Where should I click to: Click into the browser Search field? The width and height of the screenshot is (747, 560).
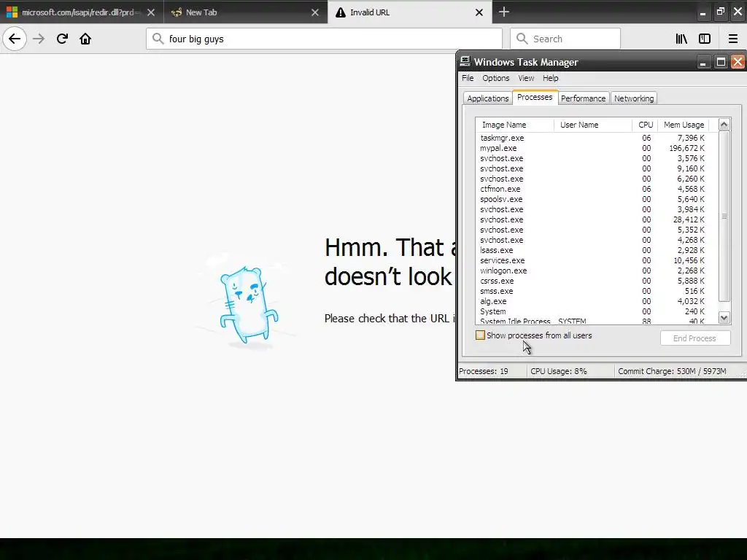565,39
